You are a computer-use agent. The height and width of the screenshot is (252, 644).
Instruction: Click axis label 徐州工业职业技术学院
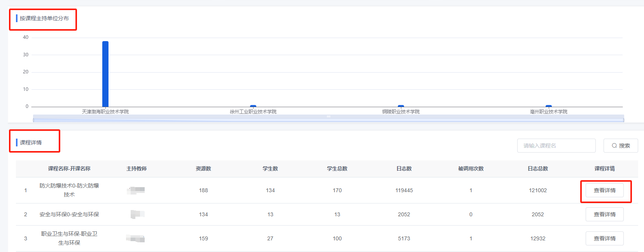(253, 111)
